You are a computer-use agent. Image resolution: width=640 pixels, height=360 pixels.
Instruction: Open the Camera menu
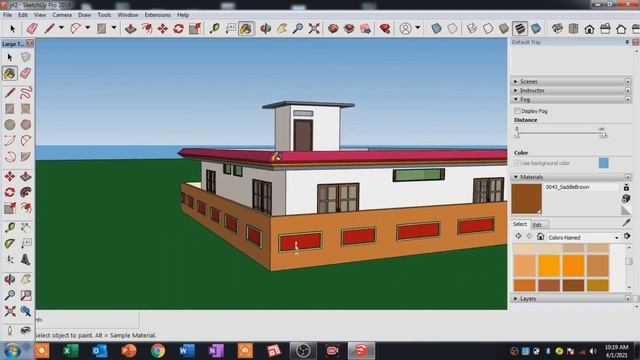[x=62, y=15]
